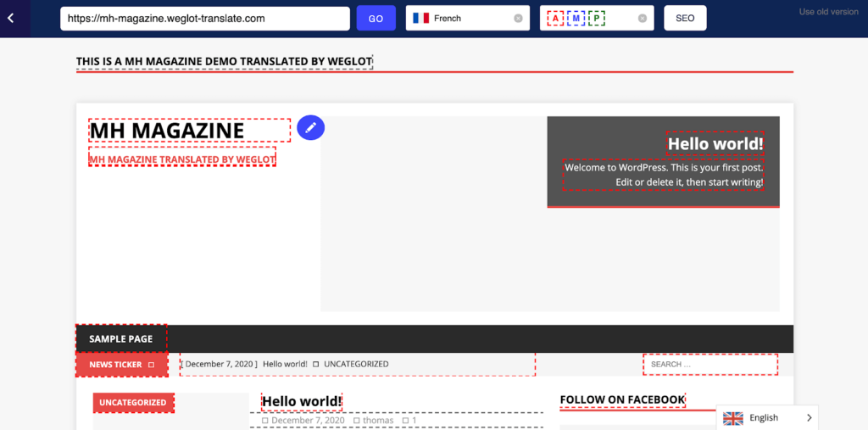Click the ticker Hello world! item

pos(285,364)
